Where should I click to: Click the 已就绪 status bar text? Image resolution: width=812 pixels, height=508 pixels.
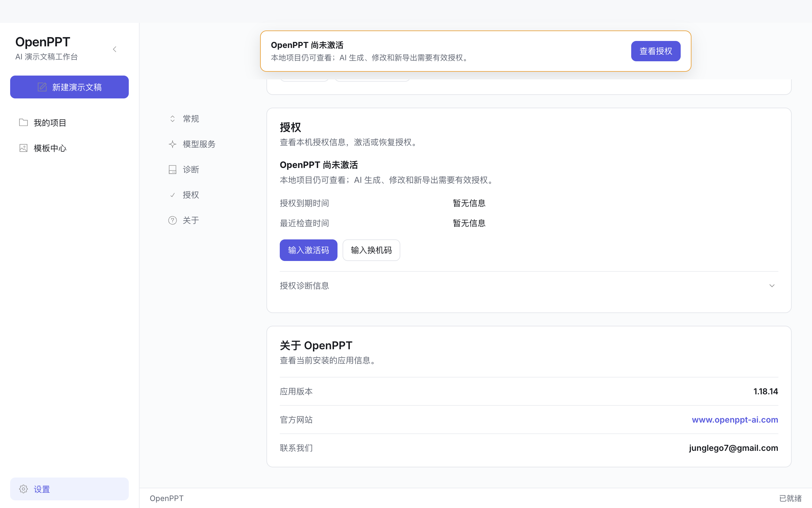pyautogui.click(x=790, y=498)
